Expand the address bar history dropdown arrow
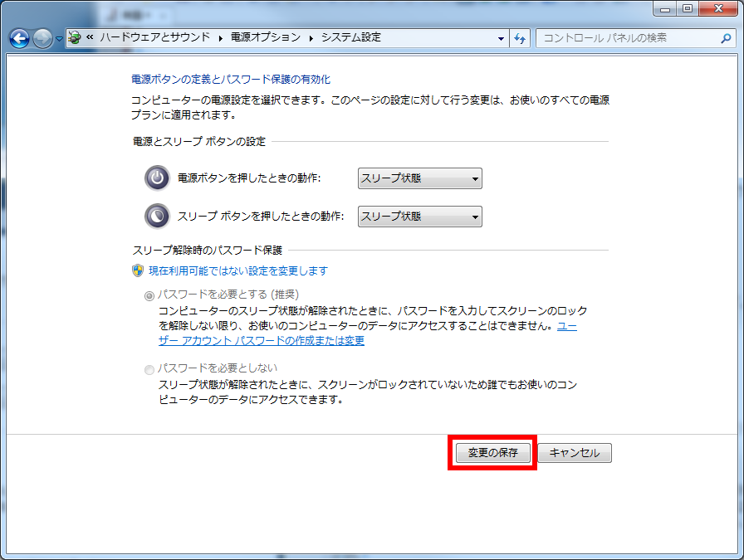Image resolution: width=744 pixels, height=560 pixels. coord(501,38)
